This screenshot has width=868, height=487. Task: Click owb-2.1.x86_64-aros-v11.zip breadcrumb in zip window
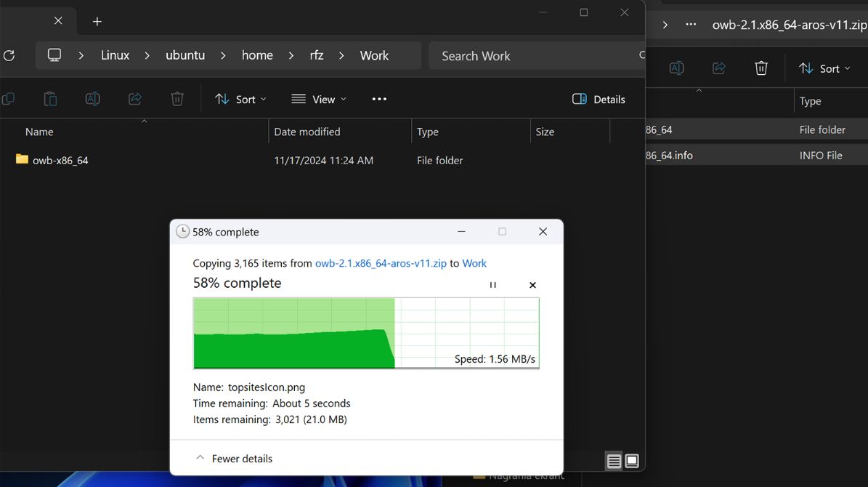[x=790, y=25]
